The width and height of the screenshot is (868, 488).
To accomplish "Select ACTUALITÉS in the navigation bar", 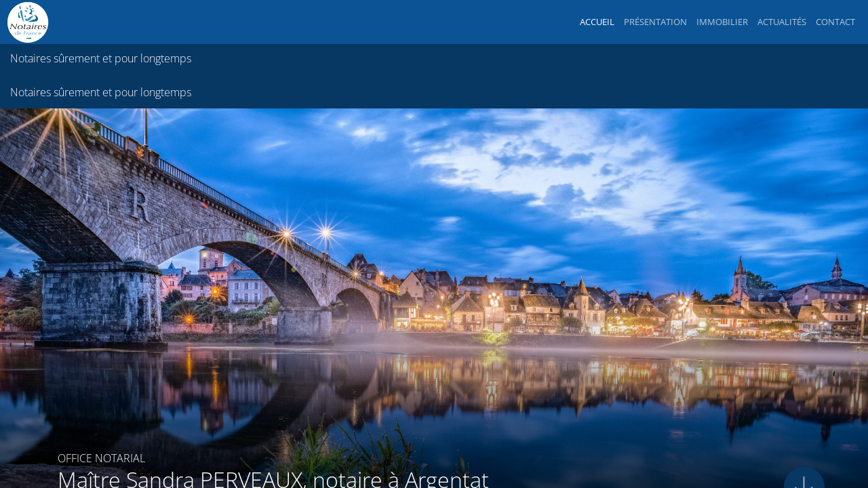I will point(781,22).
